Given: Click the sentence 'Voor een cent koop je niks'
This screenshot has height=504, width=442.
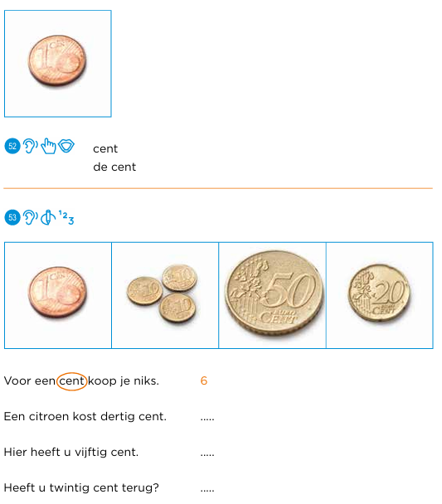Looking at the screenshot, I should pyautogui.click(x=81, y=381).
